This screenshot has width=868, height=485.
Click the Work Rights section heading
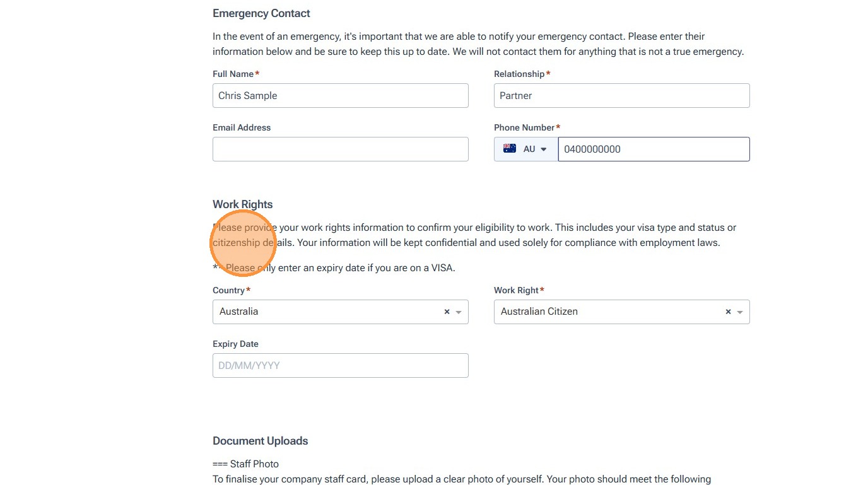(243, 204)
